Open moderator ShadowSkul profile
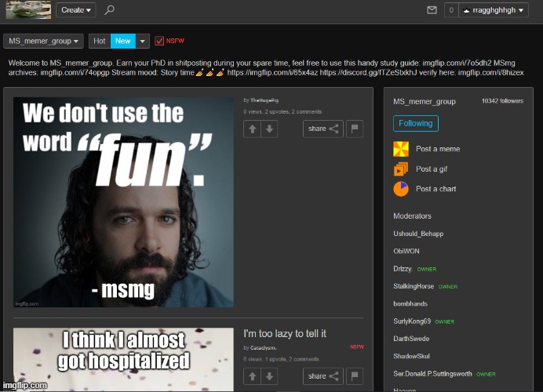The height and width of the screenshot is (392, 543). [411, 356]
